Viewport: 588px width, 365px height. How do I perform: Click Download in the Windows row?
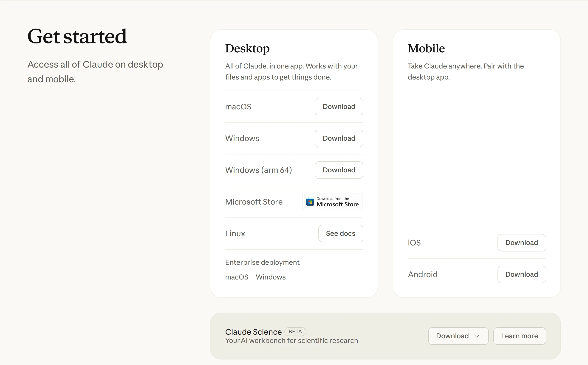click(339, 138)
